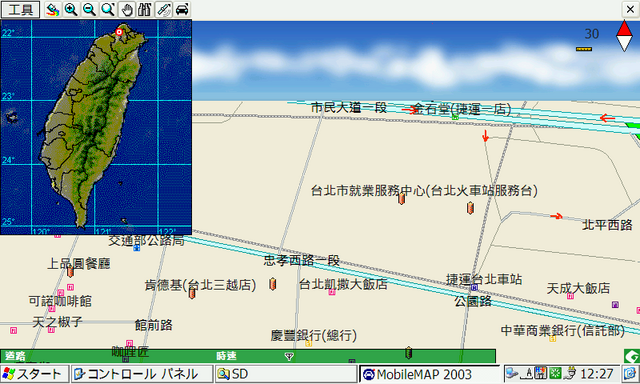Switch to コントロール パネル taskbar window
This screenshot has width=640, height=384.
click(142, 374)
